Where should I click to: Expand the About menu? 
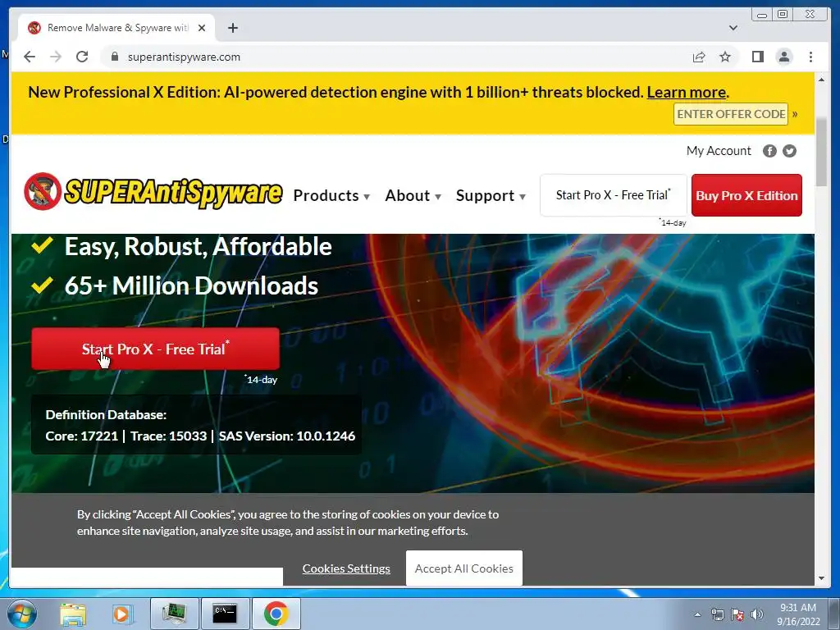click(413, 195)
